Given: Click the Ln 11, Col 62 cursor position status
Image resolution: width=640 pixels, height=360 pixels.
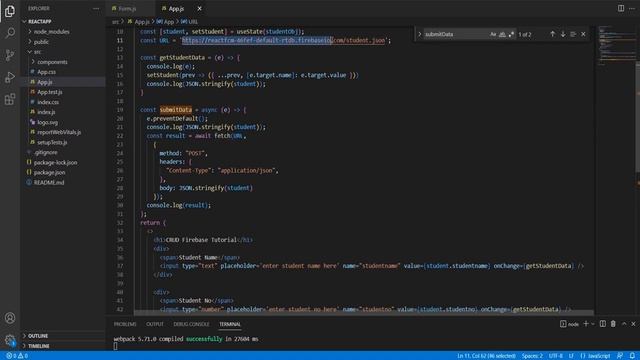Looking at the screenshot, I should coord(486,356).
